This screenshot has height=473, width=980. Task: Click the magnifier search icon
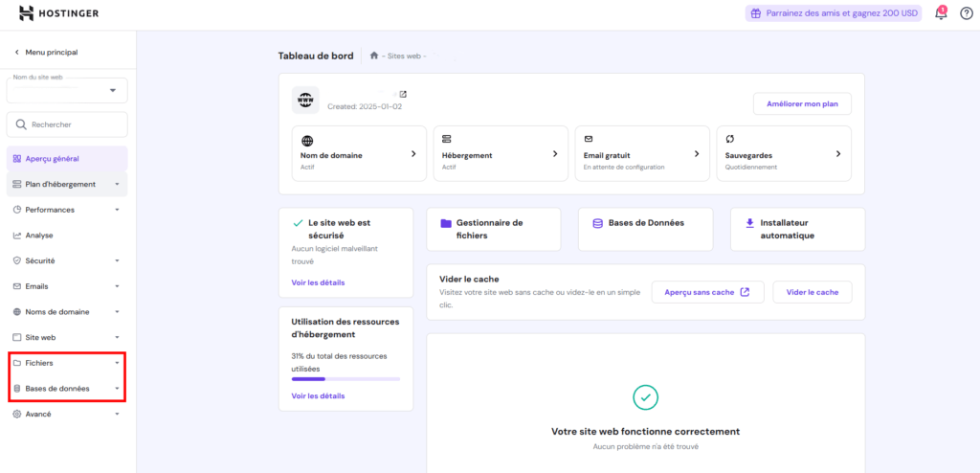pos(21,124)
